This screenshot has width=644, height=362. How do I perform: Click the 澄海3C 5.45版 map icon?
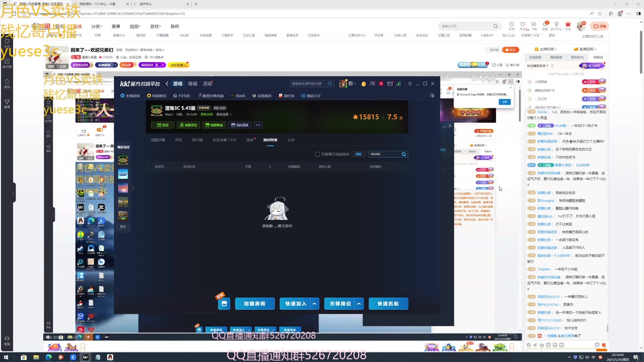tap(157, 111)
